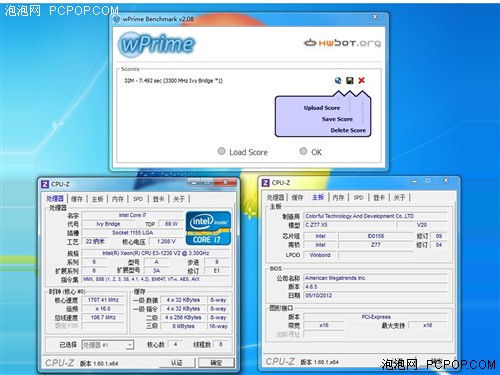Image resolution: width=500 pixels, height=375 pixels.
Task: Click the 认证 button in left CPU-Z
Action: pyautogui.click(x=177, y=363)
